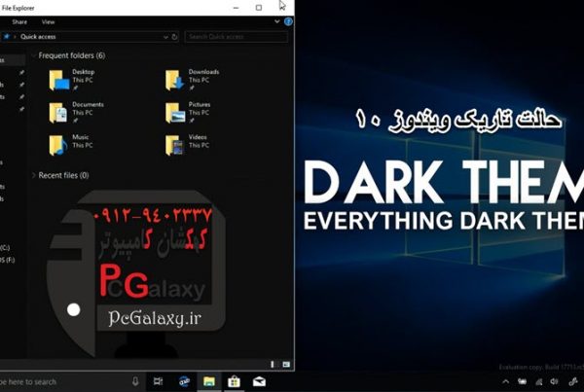
Task: Click the pen tray icon
Action: 573,381
